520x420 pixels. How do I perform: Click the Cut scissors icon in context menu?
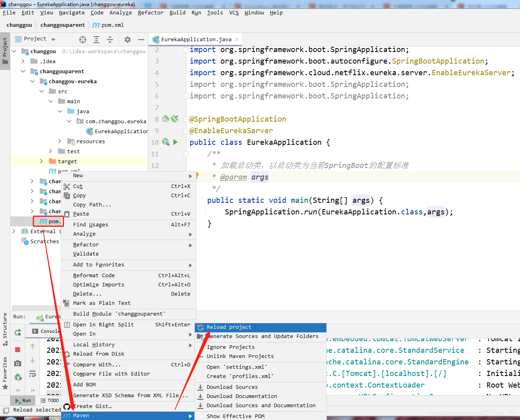coord(67,186)
